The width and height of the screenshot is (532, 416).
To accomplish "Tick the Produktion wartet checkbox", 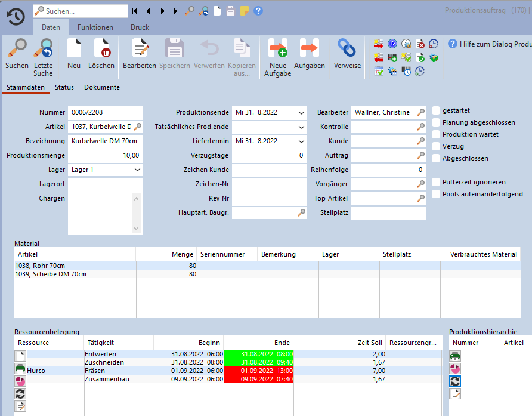I will click(436, 134).
